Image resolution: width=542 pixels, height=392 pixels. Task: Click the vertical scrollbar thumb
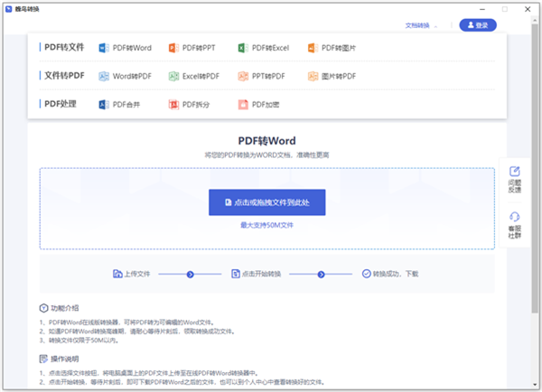coord(535,168)
